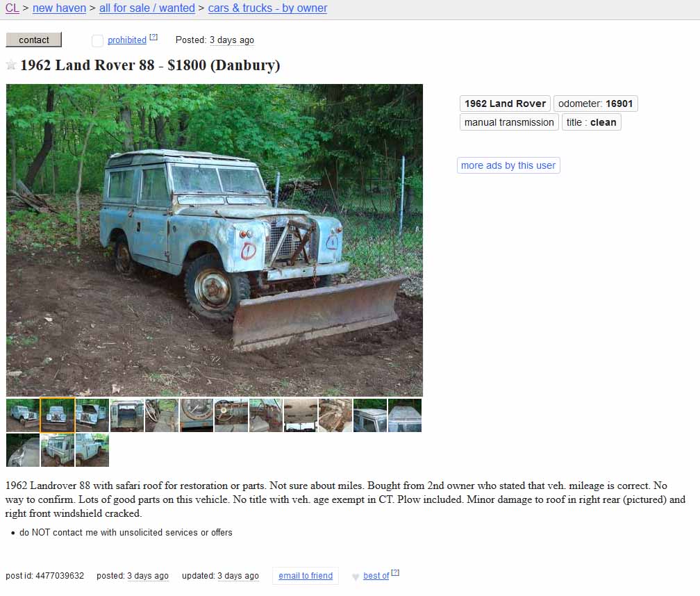The height and width of the screenshot is (596, 700).
Task: Tick the prohibited flag checkbox
Action: coord(97,40)
